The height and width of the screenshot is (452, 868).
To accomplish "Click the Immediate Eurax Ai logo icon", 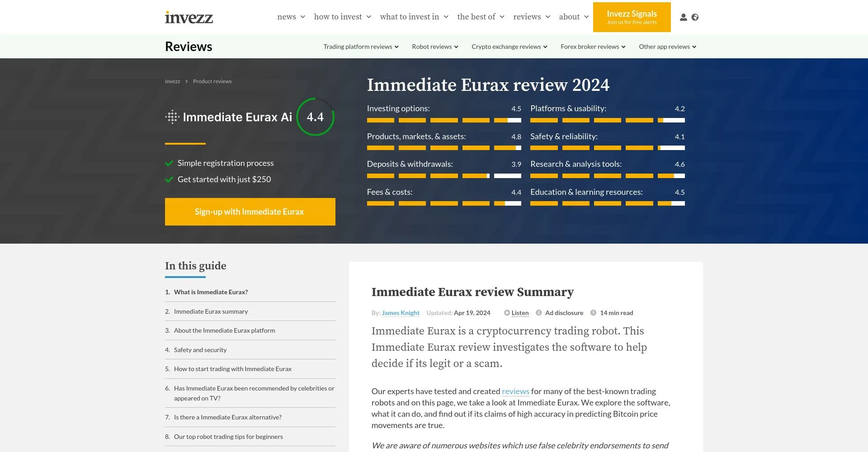I will [172, 117].
